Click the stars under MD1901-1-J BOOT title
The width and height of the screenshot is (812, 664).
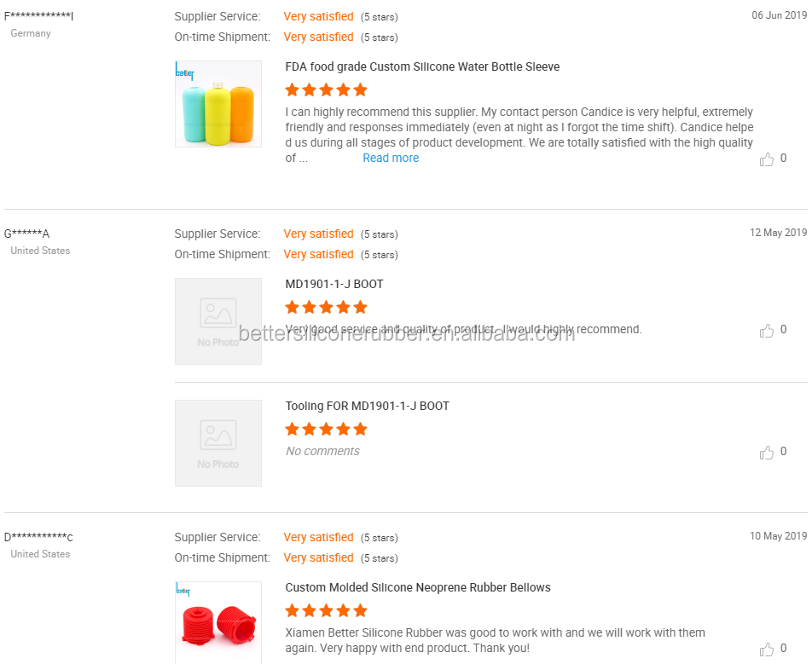pos(326,307)
